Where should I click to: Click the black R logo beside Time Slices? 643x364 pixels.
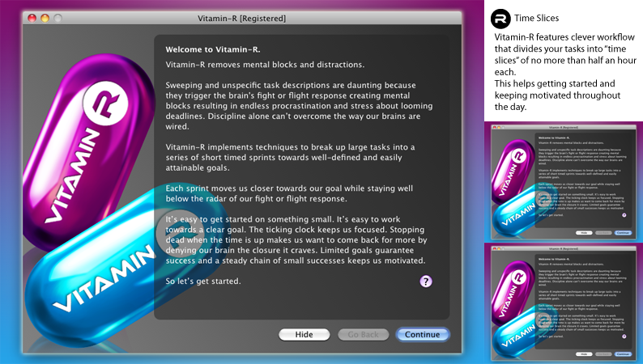click(x=500, y=19)
